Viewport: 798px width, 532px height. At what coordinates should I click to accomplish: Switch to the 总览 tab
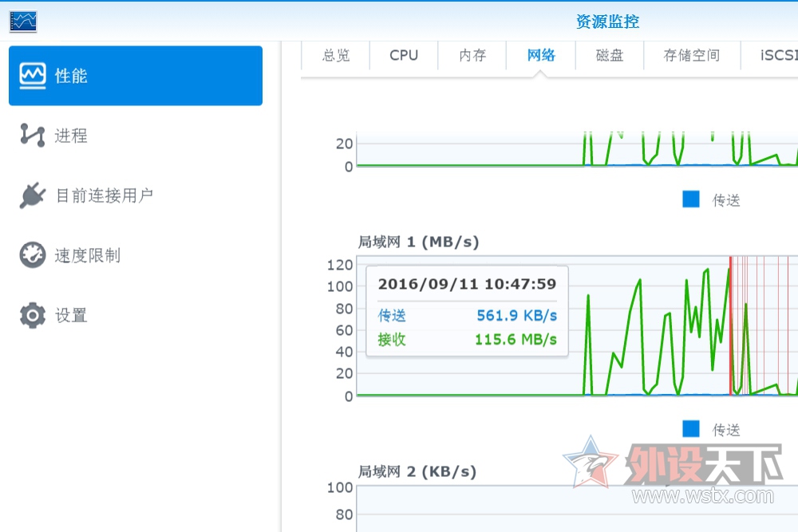[336, 56]
